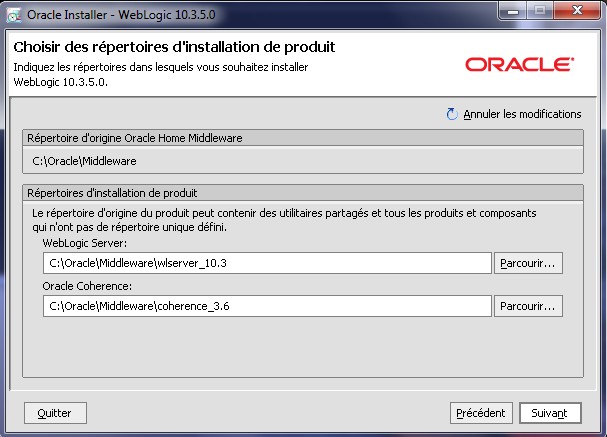Image resolution: width=607 pixels, height=437 pixels.
Task: Go back with the Précédent button
Action: [x=481, y=413]
